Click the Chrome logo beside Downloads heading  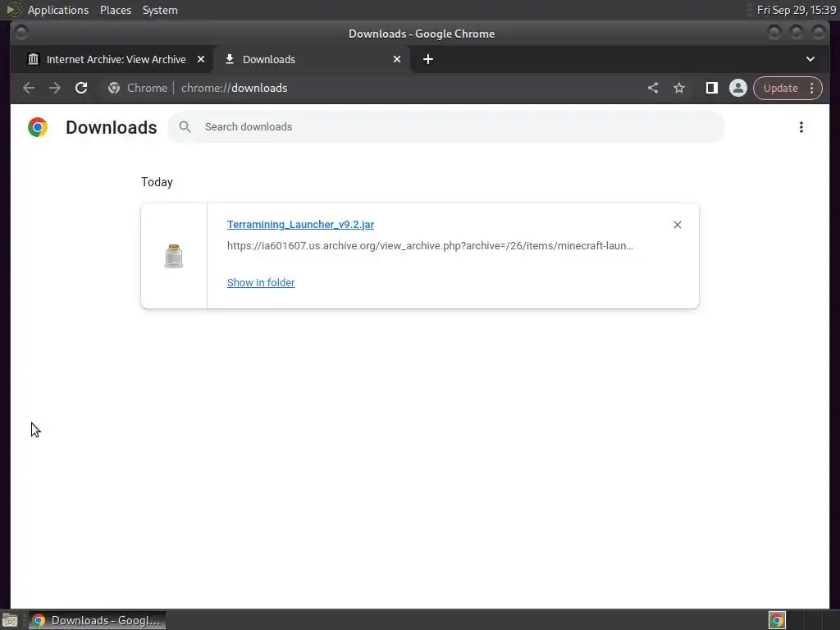(38, 127)
